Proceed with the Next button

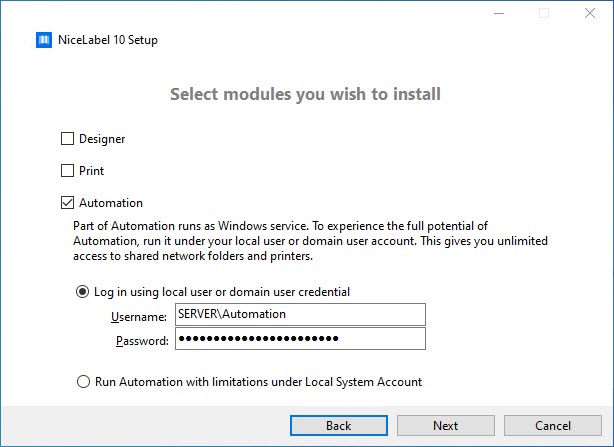coord(446,425)
